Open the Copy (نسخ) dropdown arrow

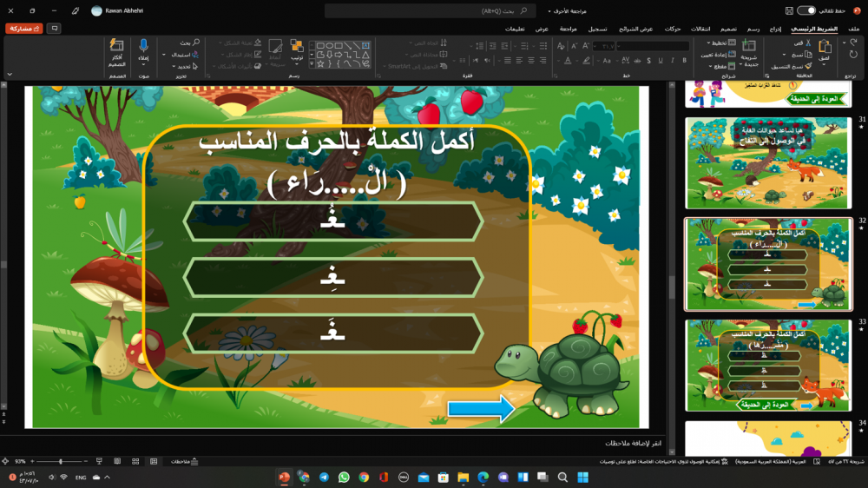click(x=785, y=55)
